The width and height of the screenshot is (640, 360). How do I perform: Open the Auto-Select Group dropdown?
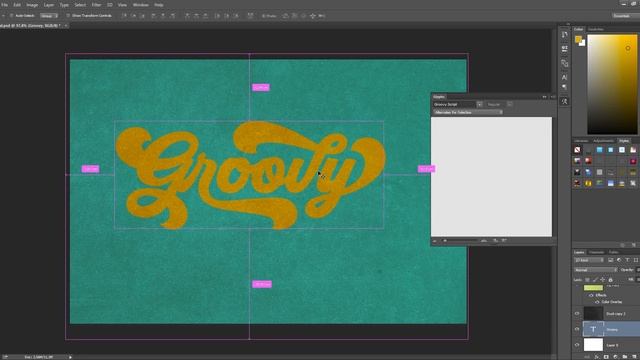(49, 16)
